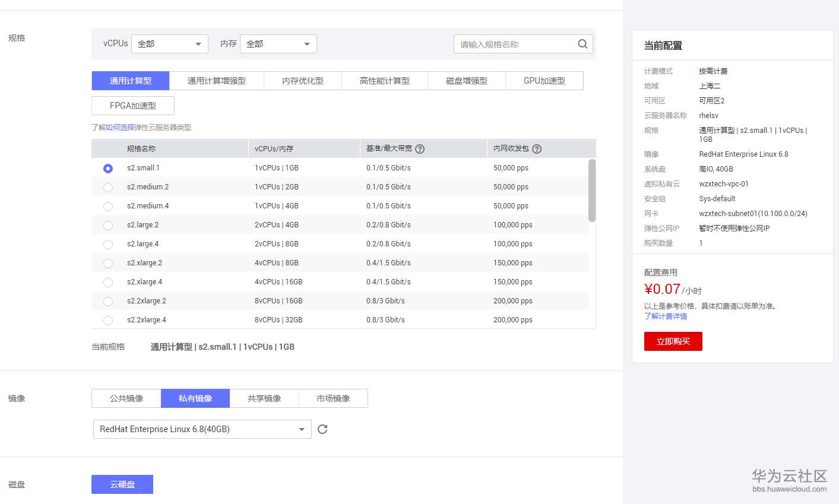Screen dimensions: 839x504
Task: Select the s2.large.4 flavor radio button
Action: coord(107,244)
